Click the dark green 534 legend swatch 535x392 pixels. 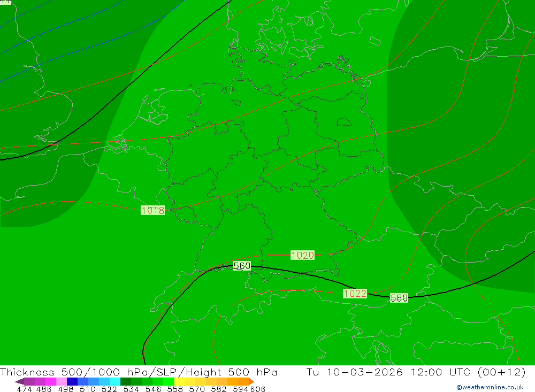coord(126,381)
